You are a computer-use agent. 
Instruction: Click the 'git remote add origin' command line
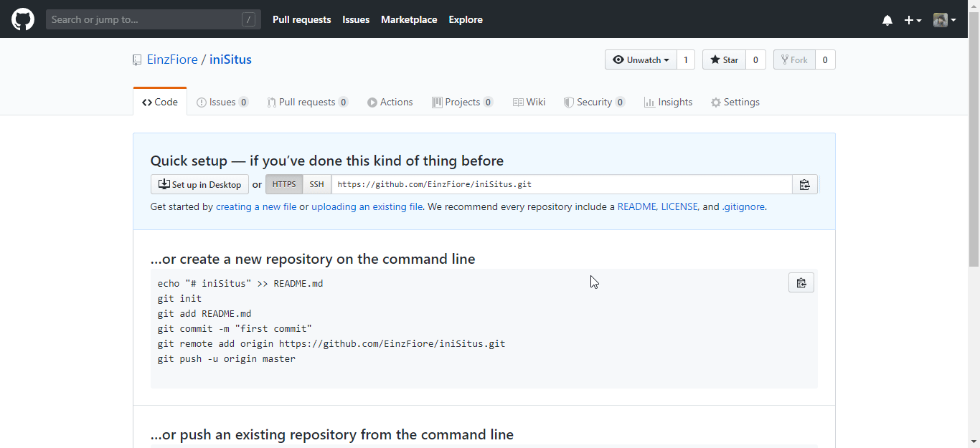point(331,343)
